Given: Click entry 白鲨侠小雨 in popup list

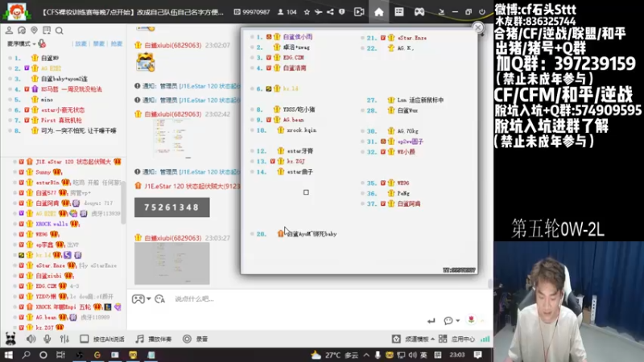Looking at the screenshot, I should 298,37.
